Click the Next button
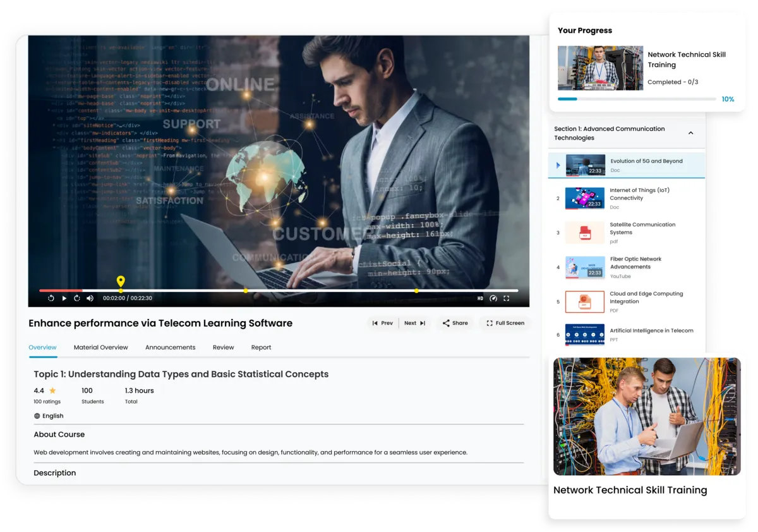This screenshot has height=532, width=758. tap(414, 323)
